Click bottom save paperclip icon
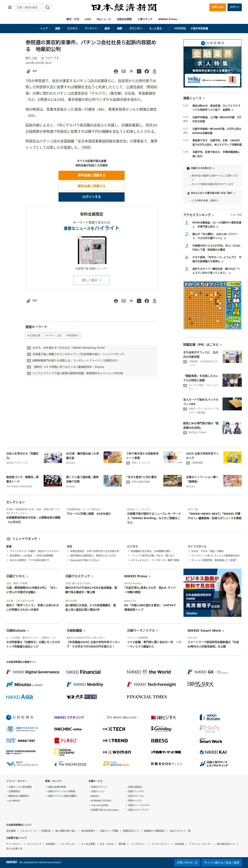 pyautogui.click(x=29, y=301)
